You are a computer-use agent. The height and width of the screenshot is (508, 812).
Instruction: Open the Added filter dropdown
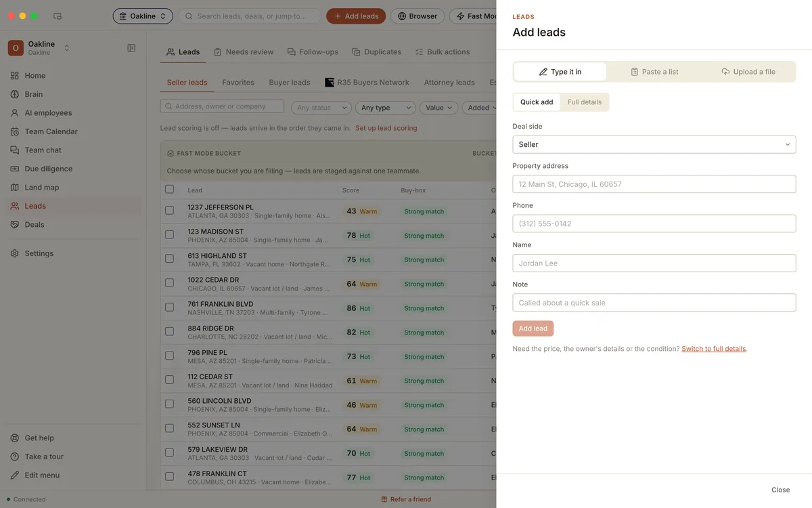point(480,108)
